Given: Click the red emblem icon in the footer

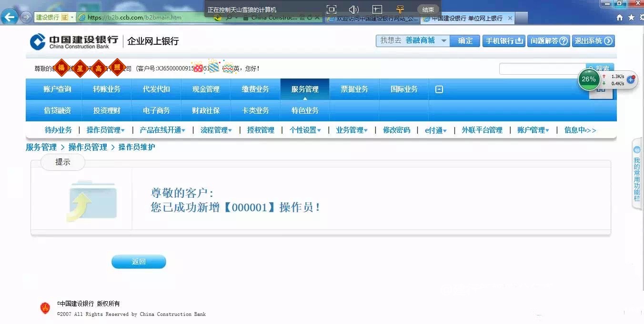Looking at the screenshot, I should click(45, 308).
